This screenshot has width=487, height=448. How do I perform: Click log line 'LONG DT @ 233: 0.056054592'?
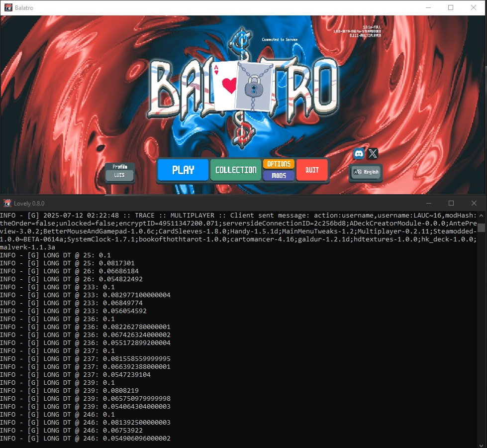tap(74, 311)
